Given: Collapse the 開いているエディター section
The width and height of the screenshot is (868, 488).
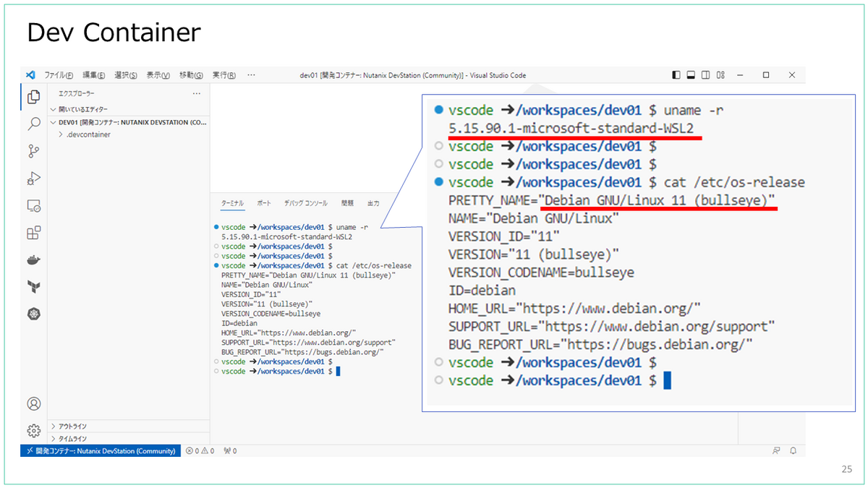Looking at the screenshot, I should (x=129, y=109).
